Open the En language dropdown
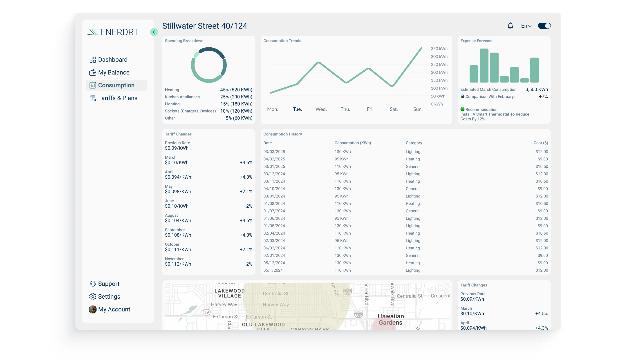This screenshot has height=364, width=636. (x=526, y=26)
